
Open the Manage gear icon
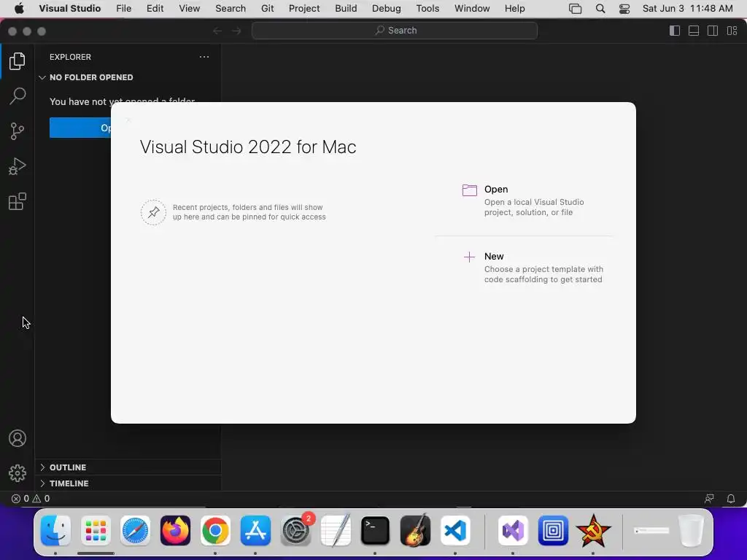(18, 472)
